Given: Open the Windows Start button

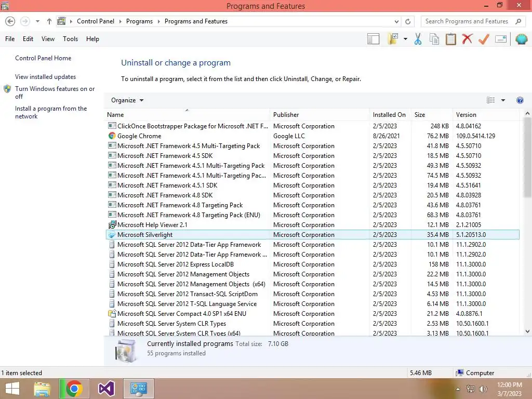Looking at the screenshot, I should [12, 389].
